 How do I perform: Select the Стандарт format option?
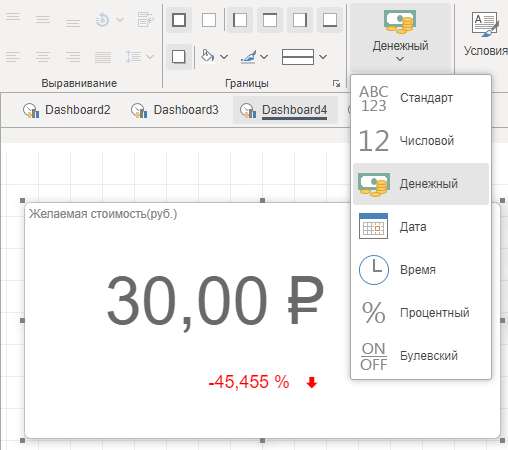pos(421,98)
